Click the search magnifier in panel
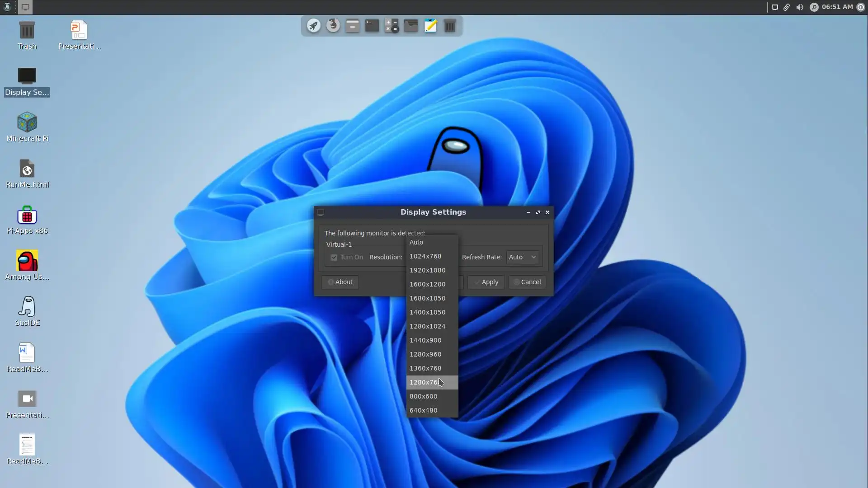 tap(814, 7)
